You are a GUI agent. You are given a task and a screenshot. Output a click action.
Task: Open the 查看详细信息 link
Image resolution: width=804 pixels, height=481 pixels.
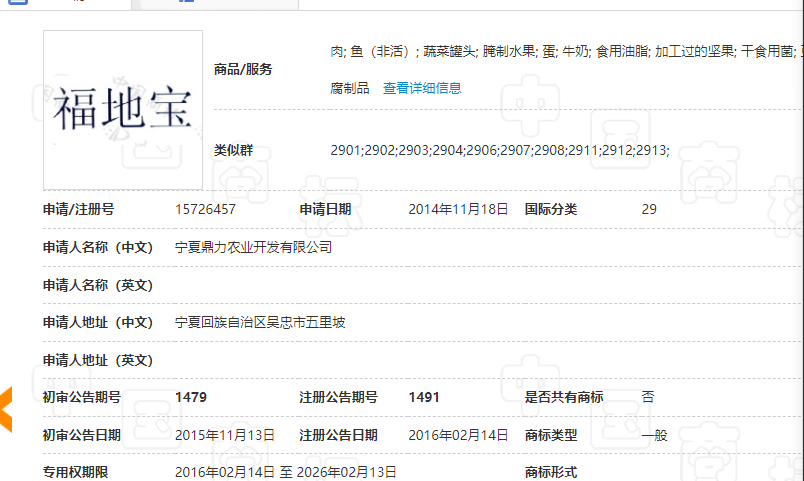pos(422,88)
